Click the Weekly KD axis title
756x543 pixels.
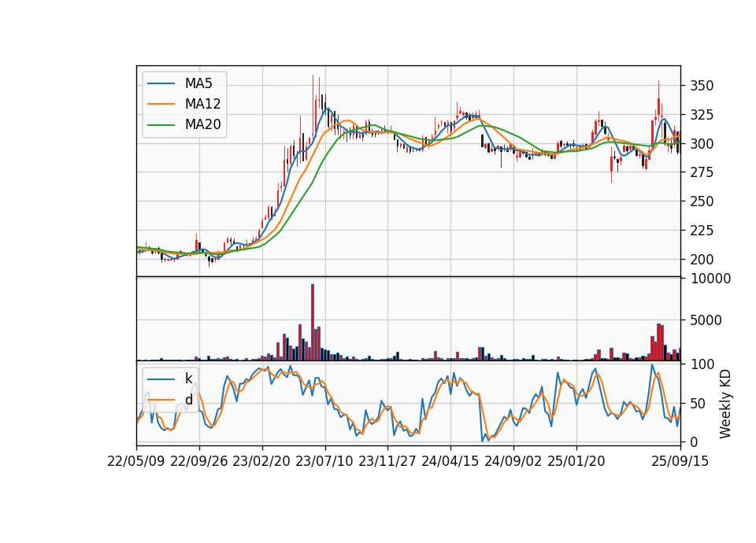(725, 404)
